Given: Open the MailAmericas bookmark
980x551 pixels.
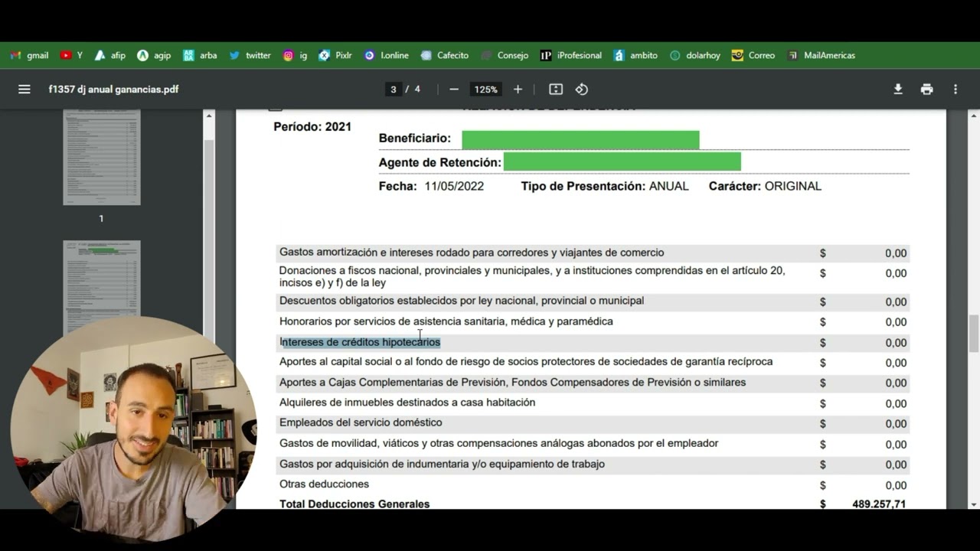Looking at the screenshot, I should pyautogui.click(x=821, y=55).
